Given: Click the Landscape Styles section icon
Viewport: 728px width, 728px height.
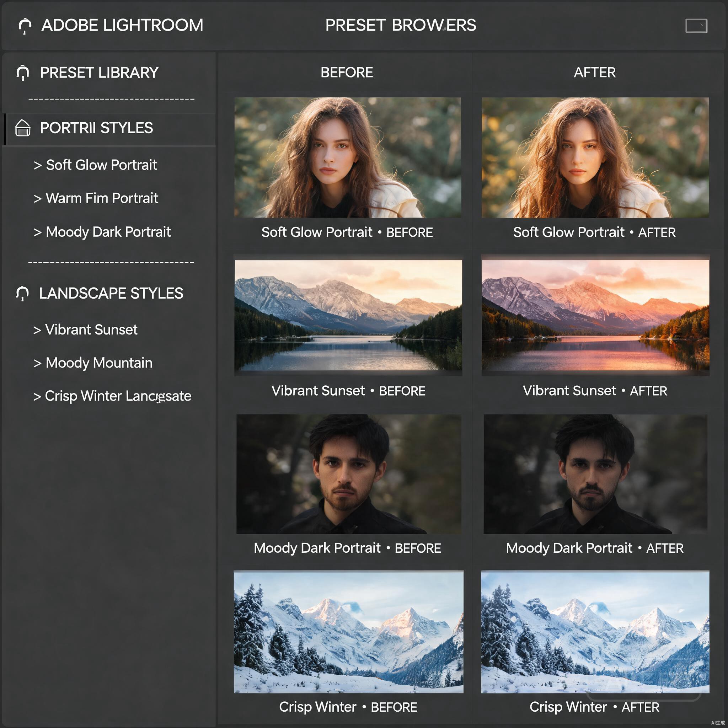Looking at the screenshot, I should pos(22,294).
